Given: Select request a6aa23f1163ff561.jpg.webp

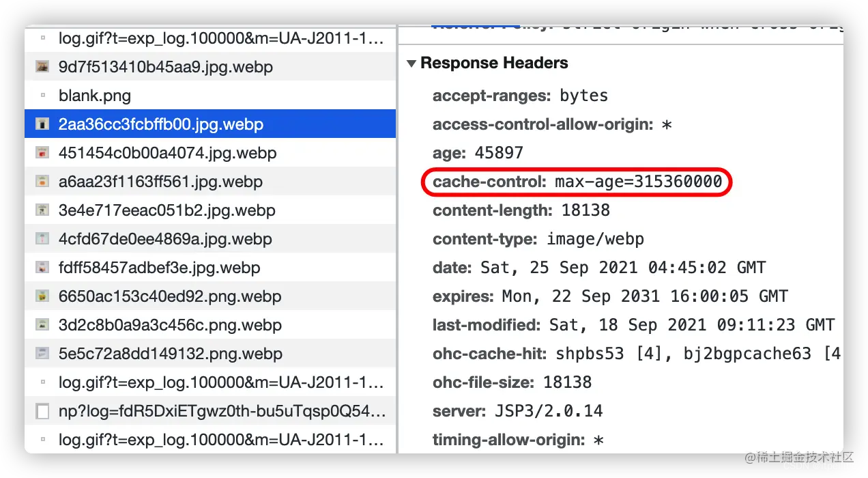Looking at the screenshot, I should 210,182.
